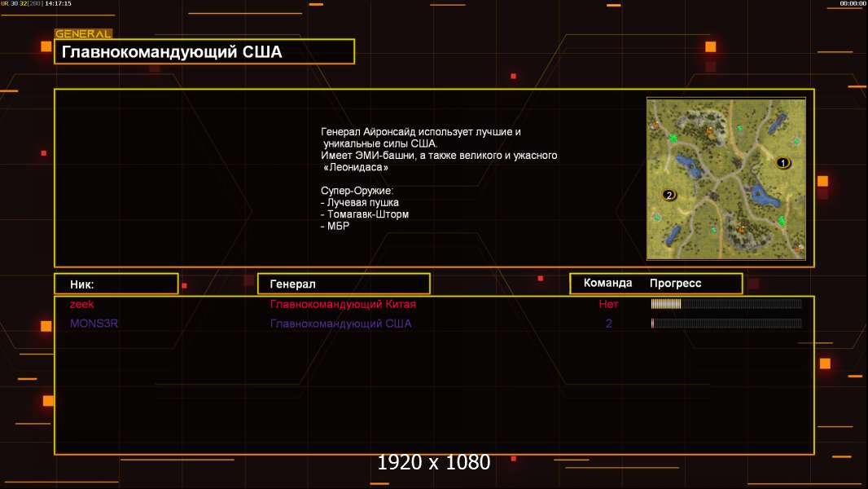The width and height of the screenshot is (868, 489).
Task: Click the МБР list entry
Action: click(x=335, y=226)
